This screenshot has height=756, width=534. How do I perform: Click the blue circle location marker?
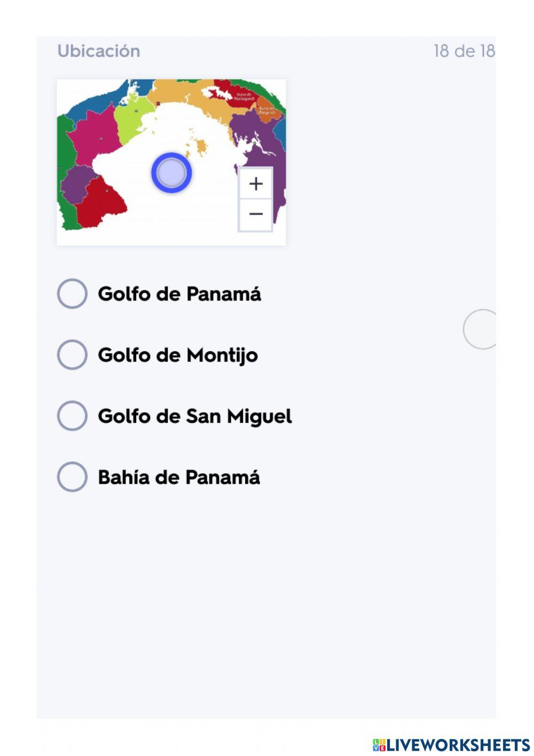click(171, 173)
